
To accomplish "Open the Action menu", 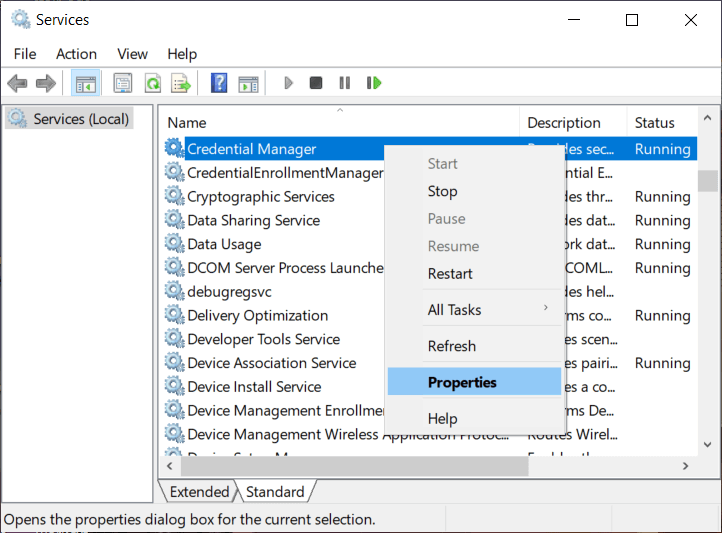I will click(76, 54).
